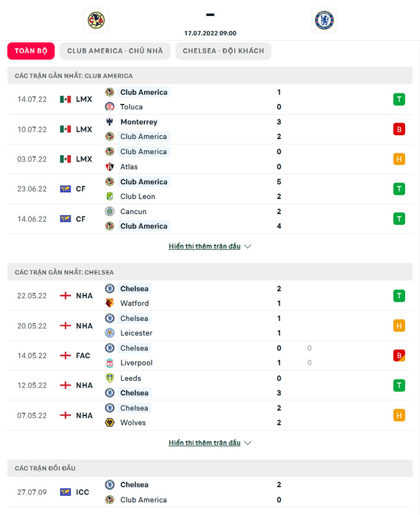Click the Club America crest in the header
This screenshot has height=515, width=420.
96,20
